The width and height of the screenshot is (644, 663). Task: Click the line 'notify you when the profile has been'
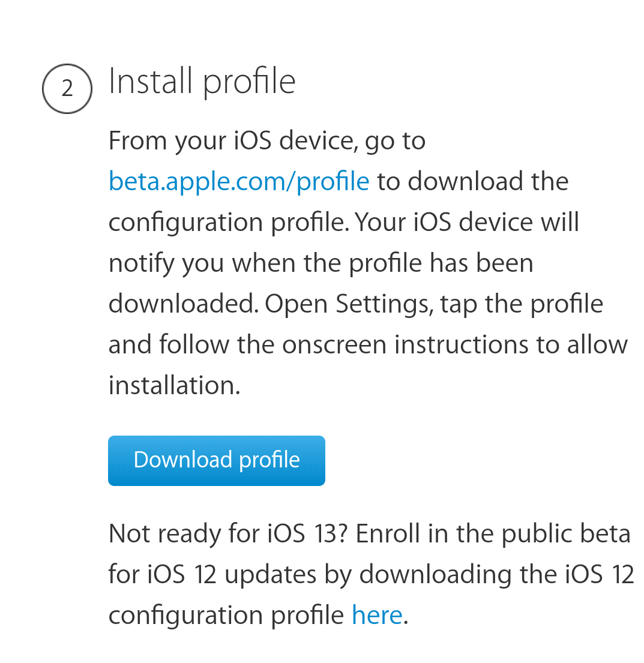(321, 264)
